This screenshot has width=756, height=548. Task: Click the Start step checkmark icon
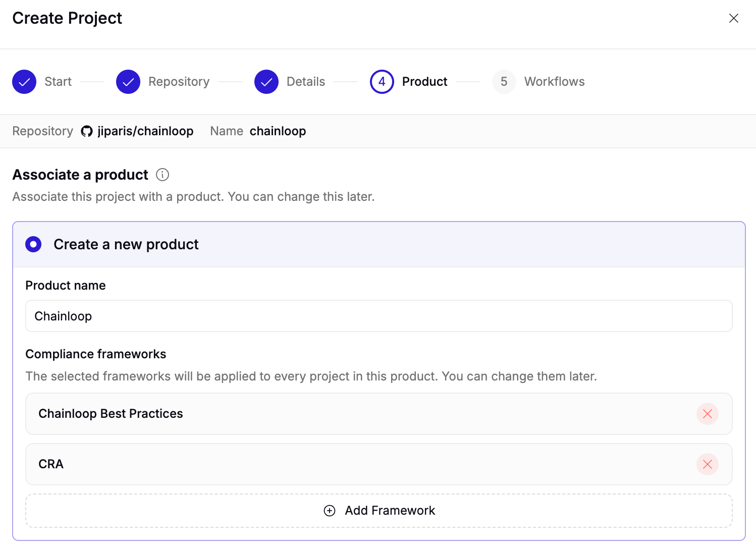[24, 82]
